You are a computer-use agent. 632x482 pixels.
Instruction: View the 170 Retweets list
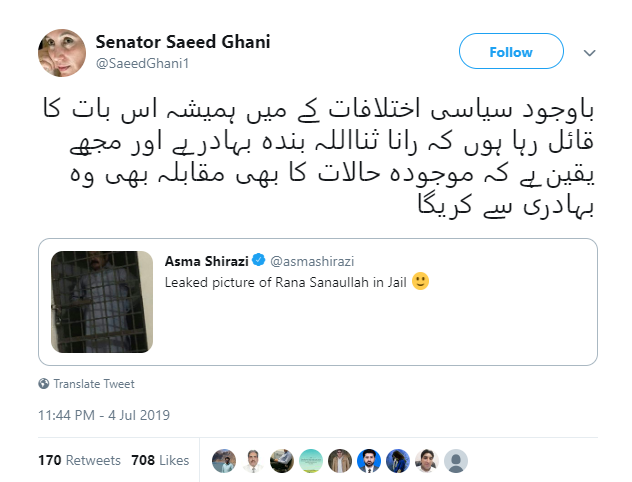[79, 460]
